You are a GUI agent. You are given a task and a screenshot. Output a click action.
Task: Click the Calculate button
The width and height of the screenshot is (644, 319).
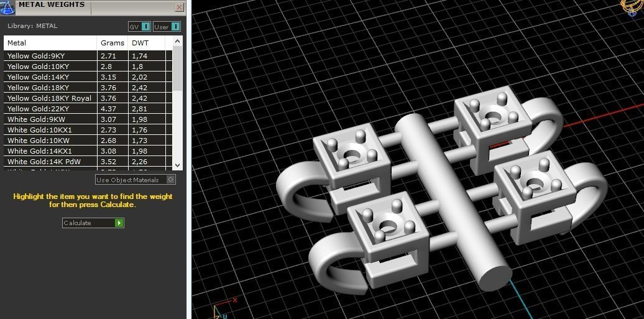(93, 223)
